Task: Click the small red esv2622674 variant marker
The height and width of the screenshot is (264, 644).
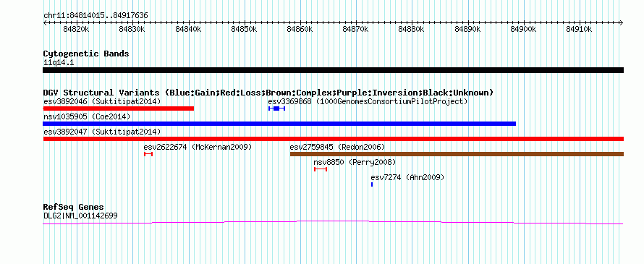Action: tap(148, 154)
